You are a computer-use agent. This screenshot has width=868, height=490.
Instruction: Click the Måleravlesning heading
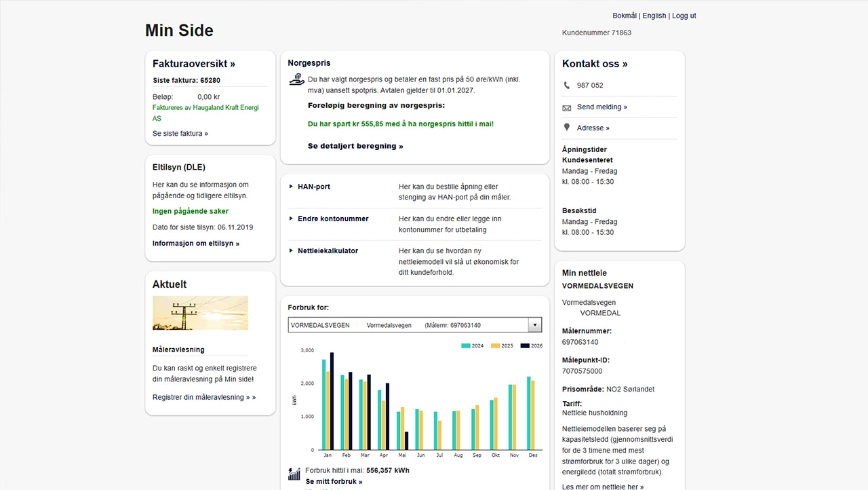tap(178, 350)
